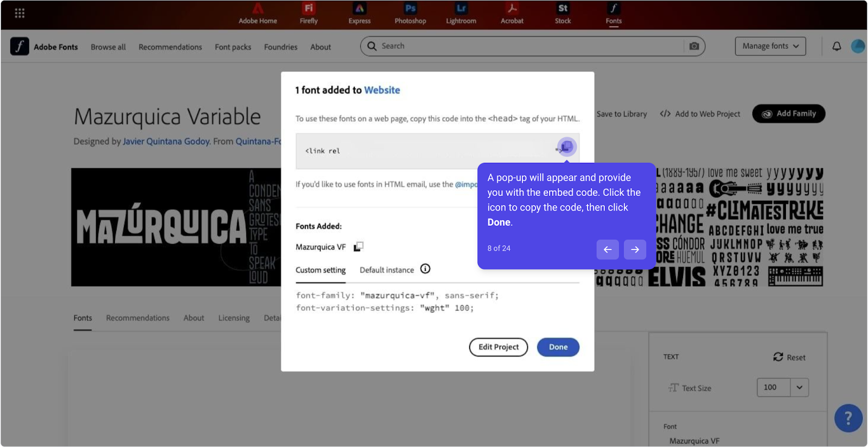The width and height of the screenshot is (868, 447).
Task: Reset the text preview settings
Action: coord(789,357)
